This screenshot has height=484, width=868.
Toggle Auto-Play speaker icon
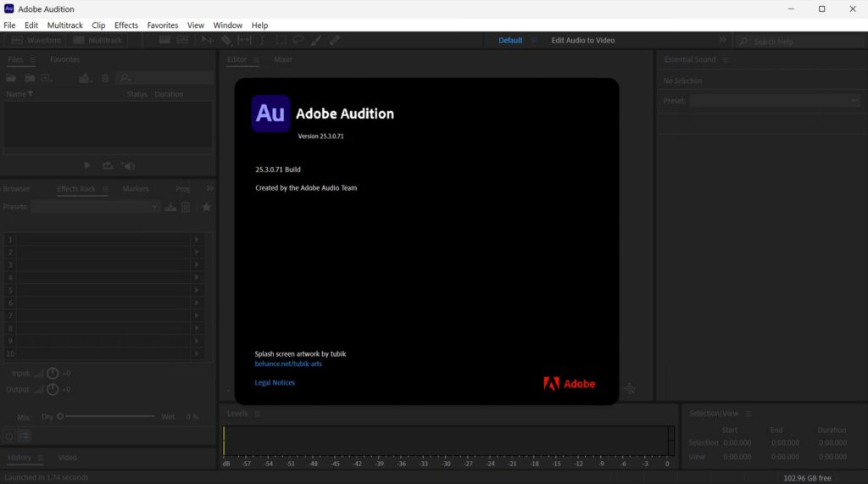[x=129, y=165]
